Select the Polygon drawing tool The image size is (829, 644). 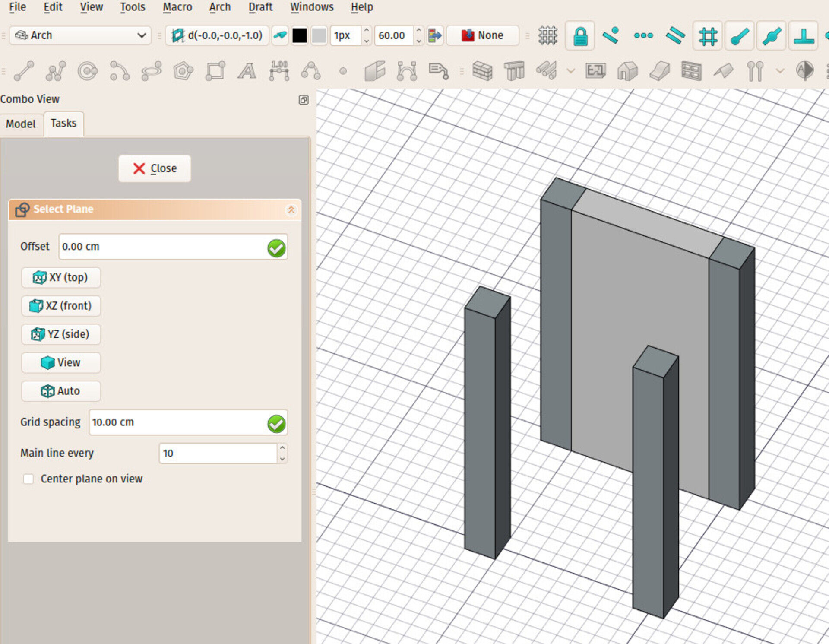183,71
